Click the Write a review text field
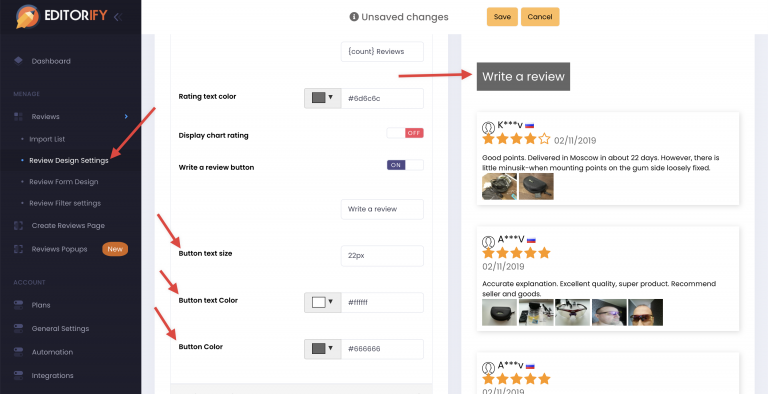This screenshot has width=768, height=394. click(382, 209)
